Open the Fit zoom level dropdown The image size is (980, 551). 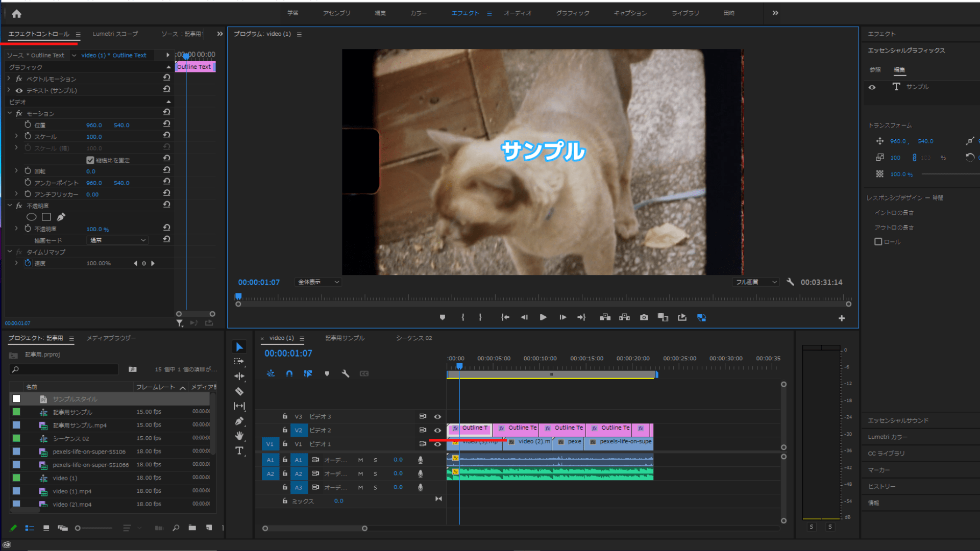[318, 282]
